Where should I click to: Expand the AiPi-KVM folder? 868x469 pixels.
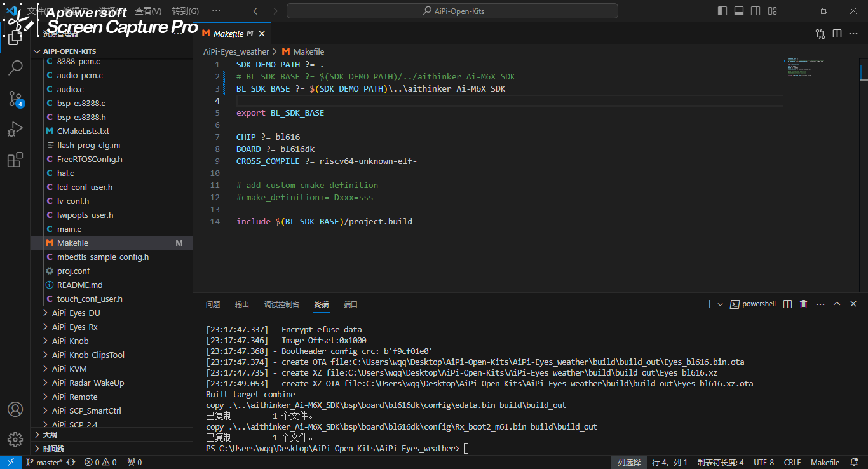[x=111, y=369]
